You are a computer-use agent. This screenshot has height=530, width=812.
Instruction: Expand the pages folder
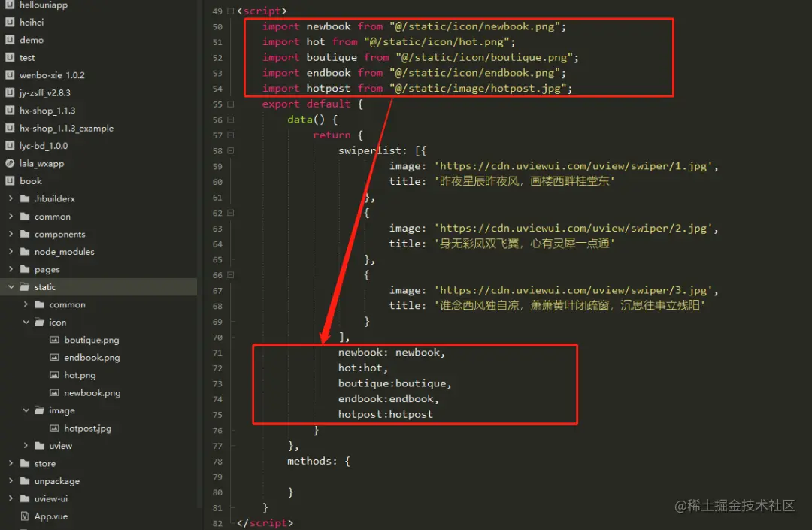tap(11, 268)
